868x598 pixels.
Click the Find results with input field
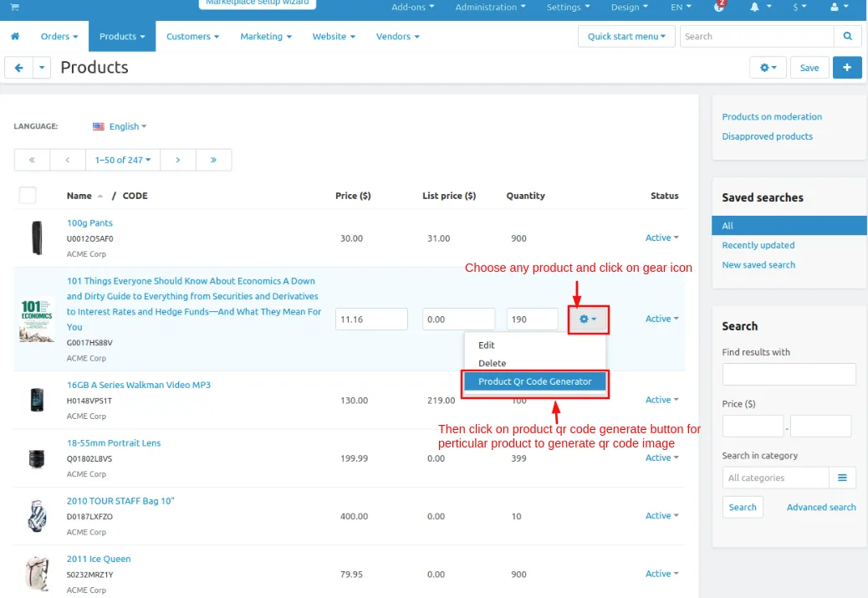(x=789, y=375)
